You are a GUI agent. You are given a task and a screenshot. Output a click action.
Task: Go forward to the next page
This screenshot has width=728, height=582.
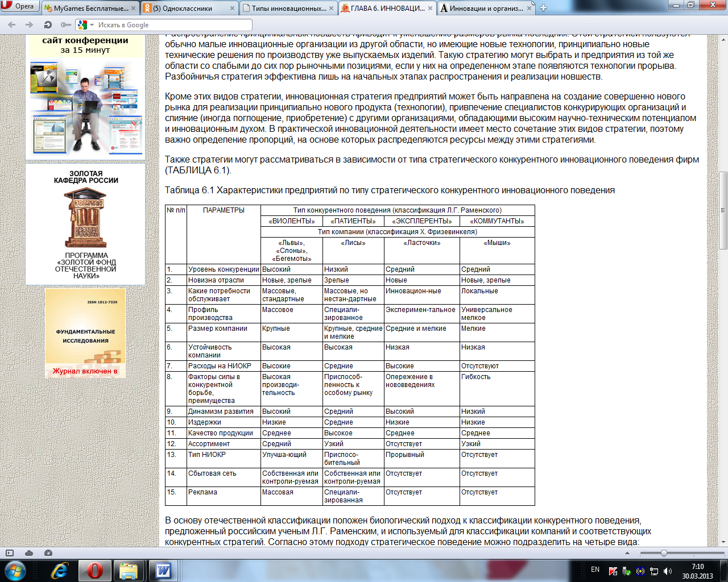pyautogui.click(x=30, y=25)
